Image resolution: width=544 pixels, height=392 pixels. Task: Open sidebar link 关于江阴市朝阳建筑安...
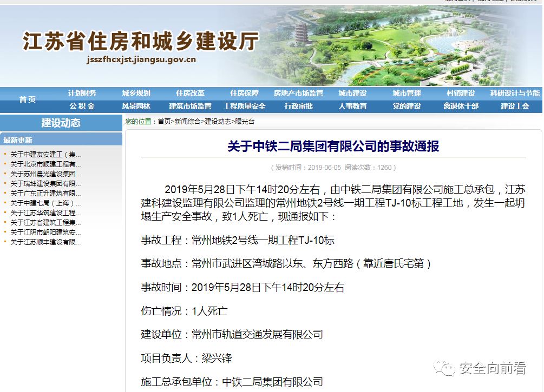click(45, 232)
